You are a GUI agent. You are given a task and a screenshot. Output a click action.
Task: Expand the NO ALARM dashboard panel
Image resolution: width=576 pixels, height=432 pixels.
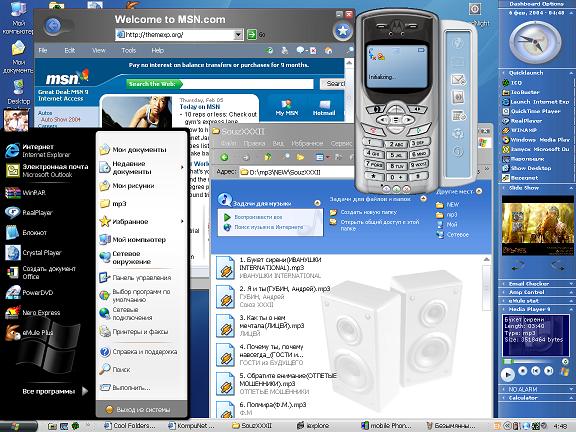point(571,389)
